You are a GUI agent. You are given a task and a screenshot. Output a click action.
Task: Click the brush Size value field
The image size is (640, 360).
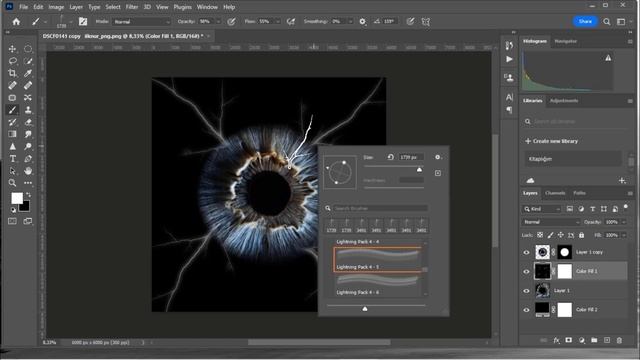(x=411, y=157)
